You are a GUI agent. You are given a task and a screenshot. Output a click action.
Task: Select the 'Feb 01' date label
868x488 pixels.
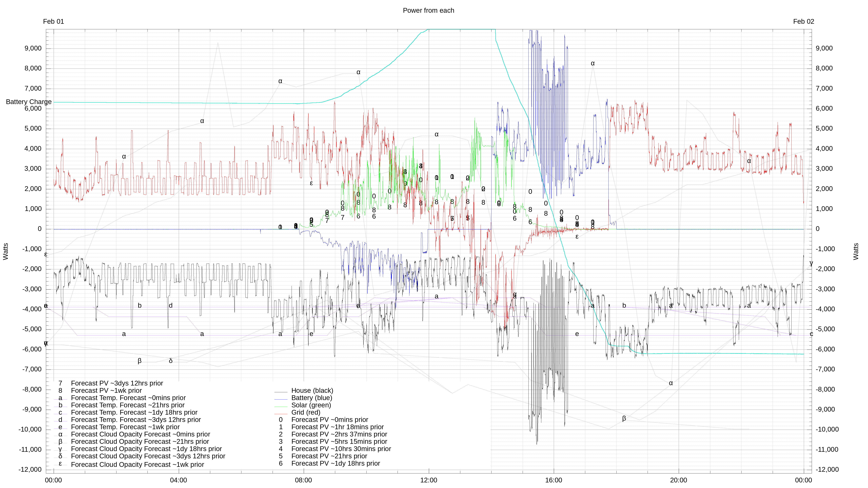[x=53, y=22]
